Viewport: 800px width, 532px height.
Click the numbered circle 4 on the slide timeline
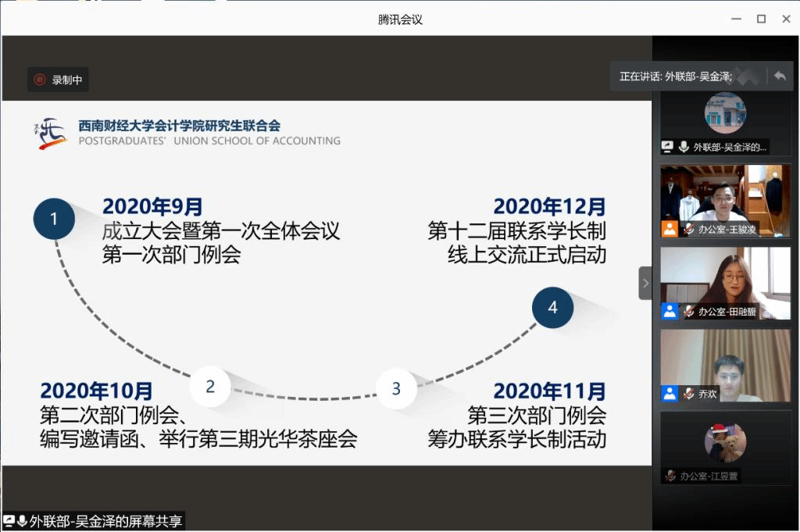tap(552, 307)
